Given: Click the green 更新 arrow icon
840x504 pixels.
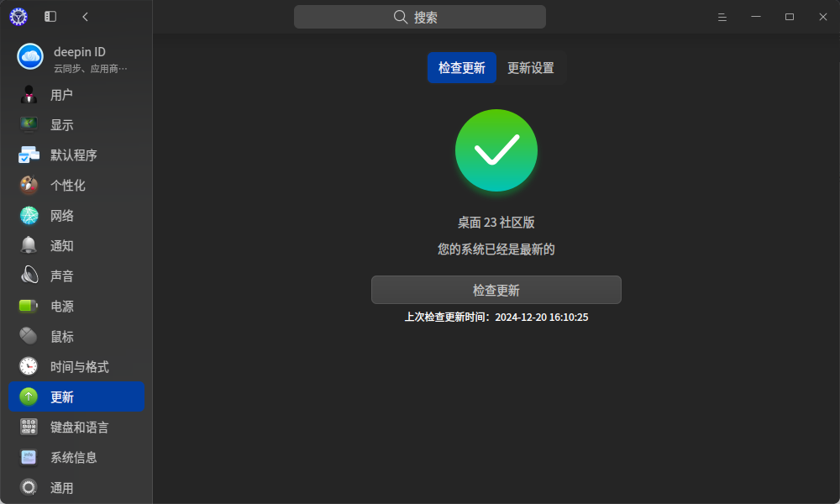Looking at the screenshot, I should (29, 396).
